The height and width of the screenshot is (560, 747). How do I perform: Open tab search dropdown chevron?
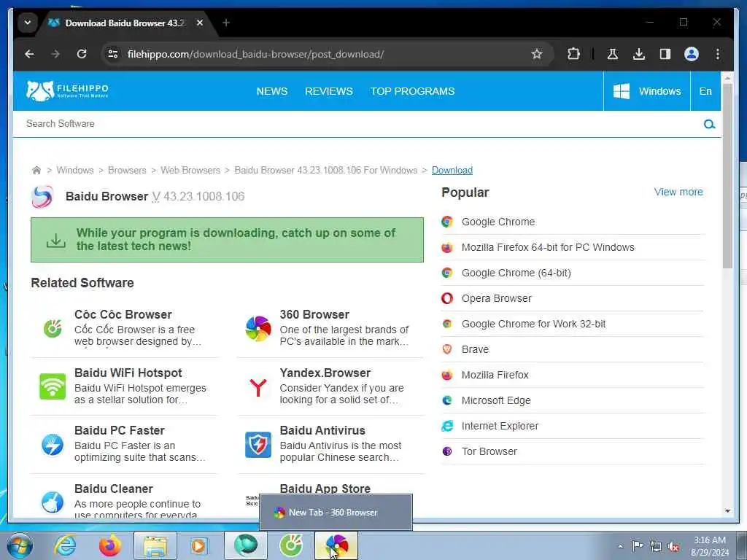point(28,23)
